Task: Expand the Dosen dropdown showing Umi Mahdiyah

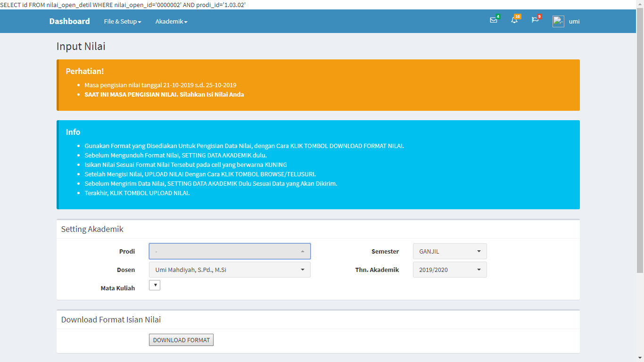Action: click(230, 270)
